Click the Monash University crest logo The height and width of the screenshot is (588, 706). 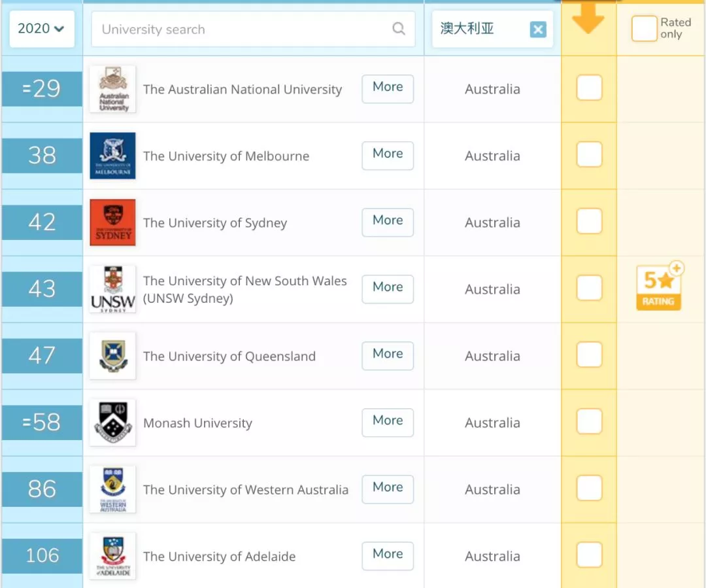(x=112, y=423)
